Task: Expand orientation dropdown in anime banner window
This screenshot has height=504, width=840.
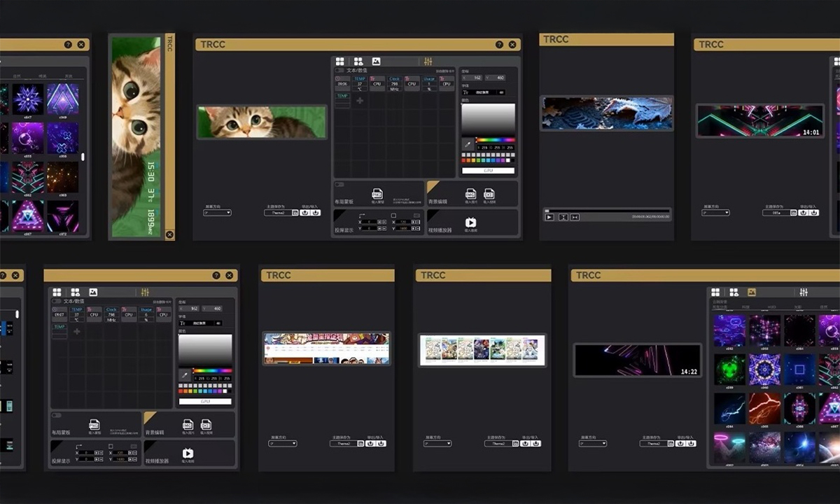Action: point(282,443)
